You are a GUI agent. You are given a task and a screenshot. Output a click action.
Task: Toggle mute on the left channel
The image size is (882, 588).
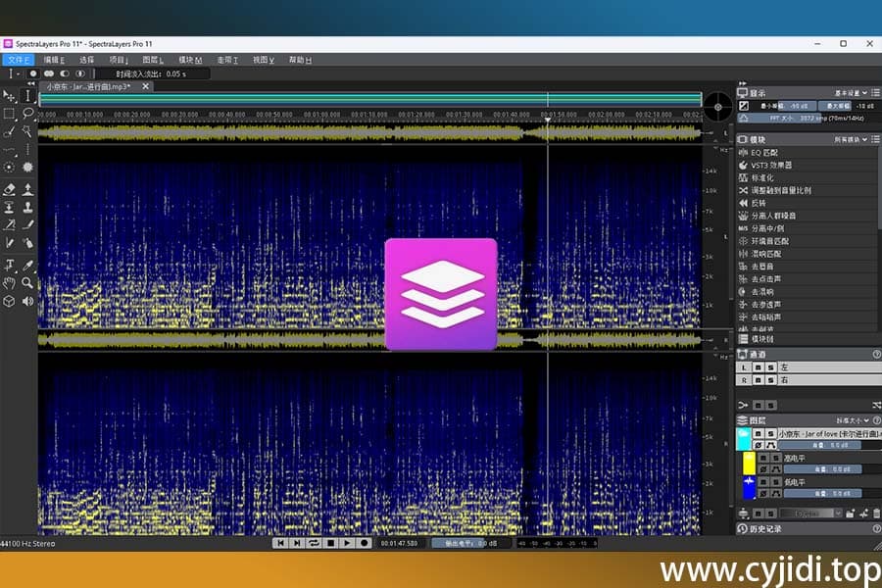coord(759,367)
